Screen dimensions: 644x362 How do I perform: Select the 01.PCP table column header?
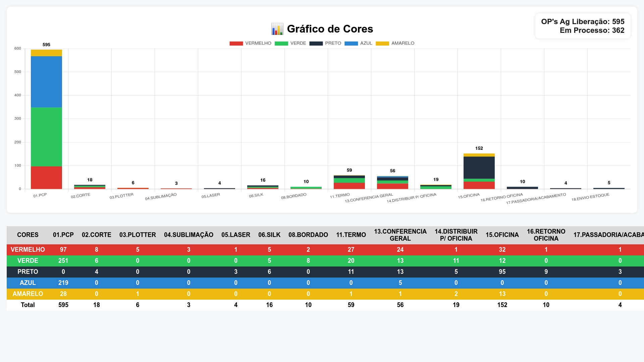pyautogui.click(x=63, y=235)
